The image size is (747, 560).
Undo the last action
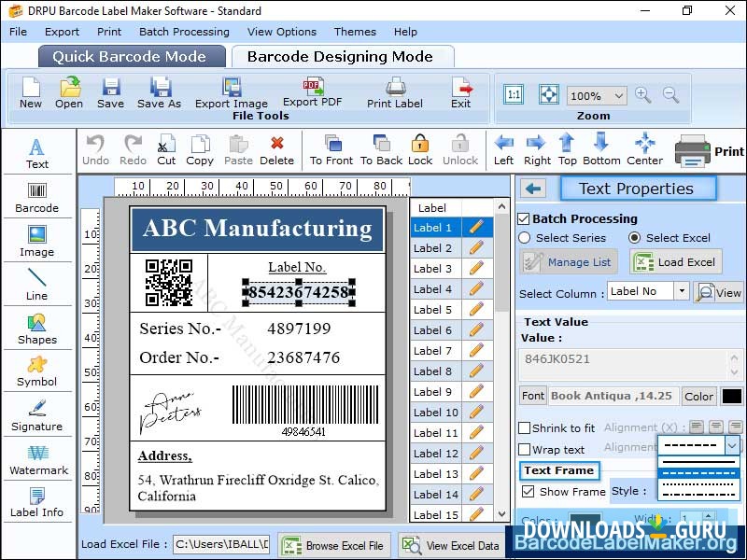[96, 150]
